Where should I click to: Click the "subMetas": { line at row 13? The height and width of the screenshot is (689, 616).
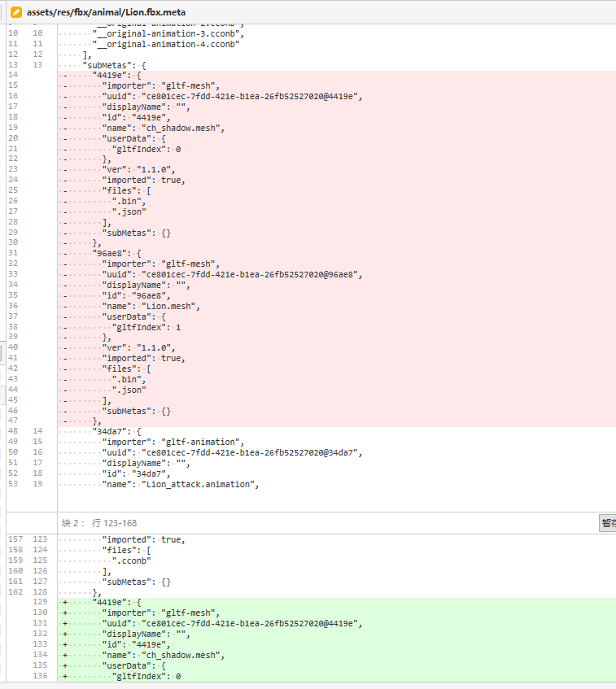click(114, 65)
